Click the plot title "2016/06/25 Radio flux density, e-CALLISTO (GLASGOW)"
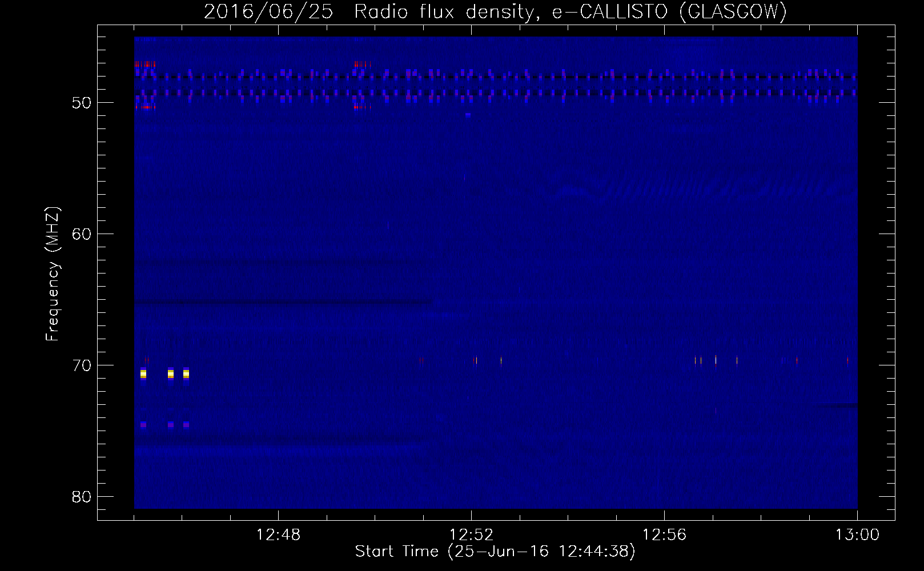This screenshot has height=571, width=924. click(x=495, y=11)
